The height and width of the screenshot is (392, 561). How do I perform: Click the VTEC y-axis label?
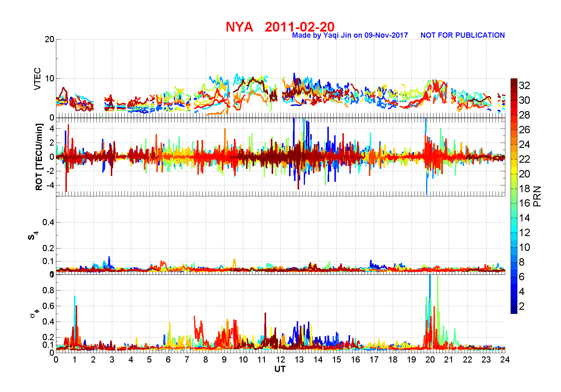tap(37, 79)
